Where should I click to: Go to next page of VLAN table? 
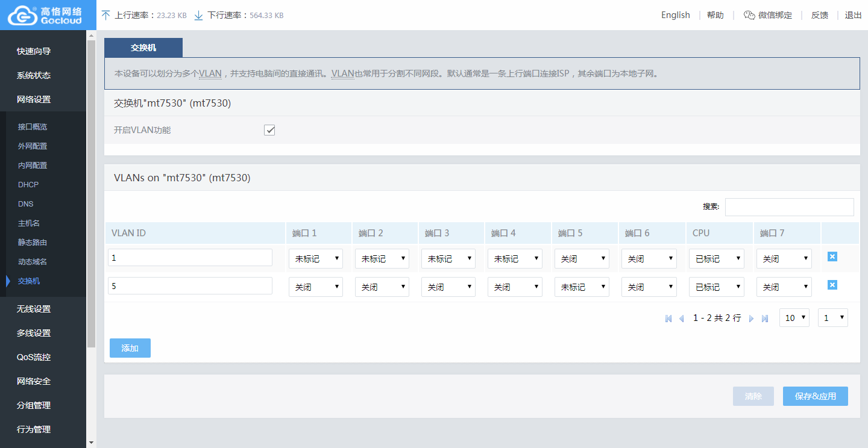click(x=752, y=319)
